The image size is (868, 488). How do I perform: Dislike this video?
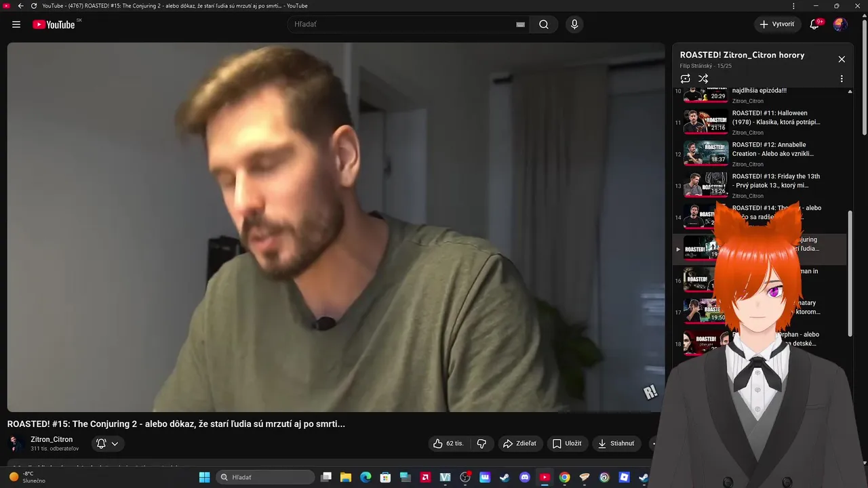pyautogui.click(x=481, y=443)
